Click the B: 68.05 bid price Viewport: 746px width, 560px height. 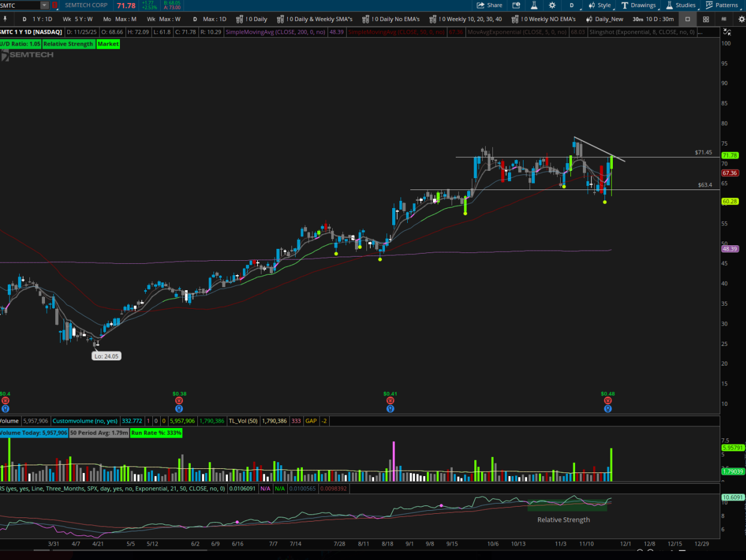click(172, 2)
